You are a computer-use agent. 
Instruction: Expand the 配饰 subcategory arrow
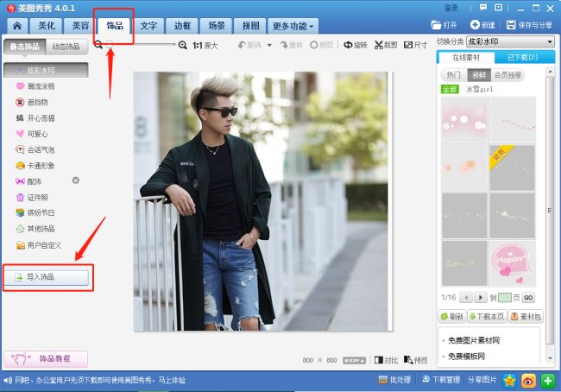tap(75, 180)
